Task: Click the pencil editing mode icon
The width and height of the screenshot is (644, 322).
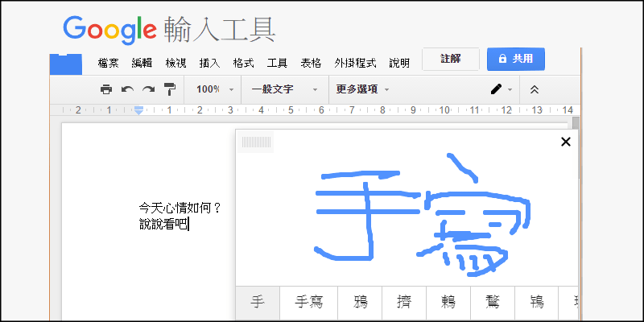Action: [x=496, y=89]
